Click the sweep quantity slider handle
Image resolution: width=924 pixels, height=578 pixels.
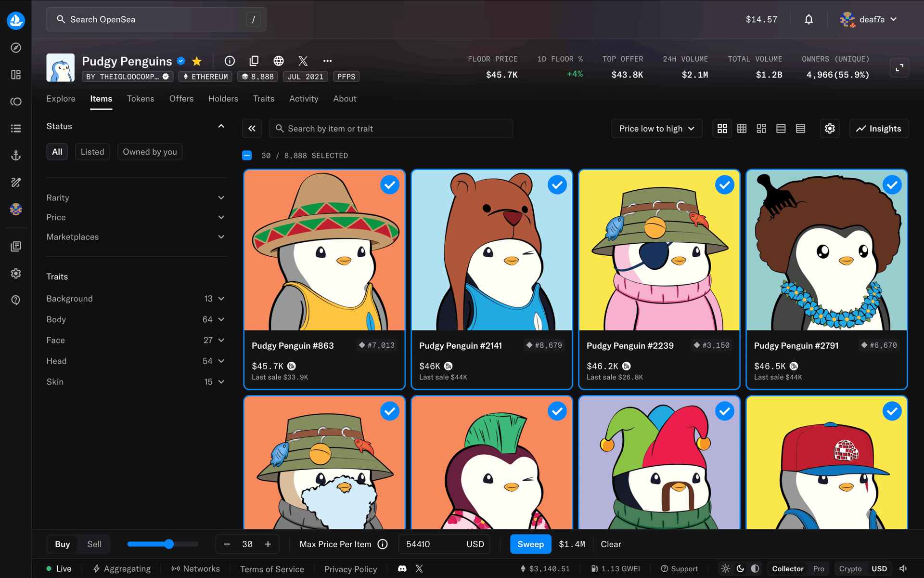tap(169, 544)
